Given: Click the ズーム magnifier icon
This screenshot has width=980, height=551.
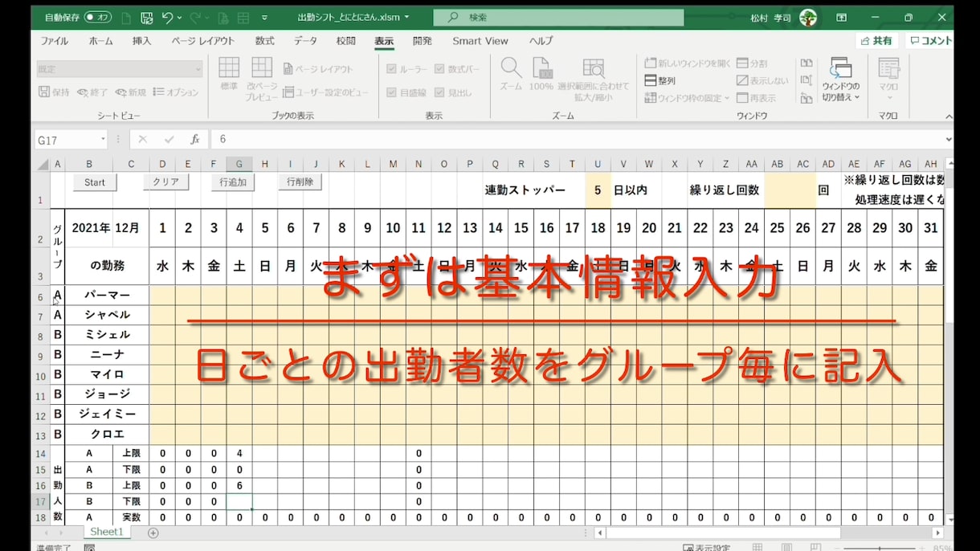Looking at the screenshot, I should (511, 74).
